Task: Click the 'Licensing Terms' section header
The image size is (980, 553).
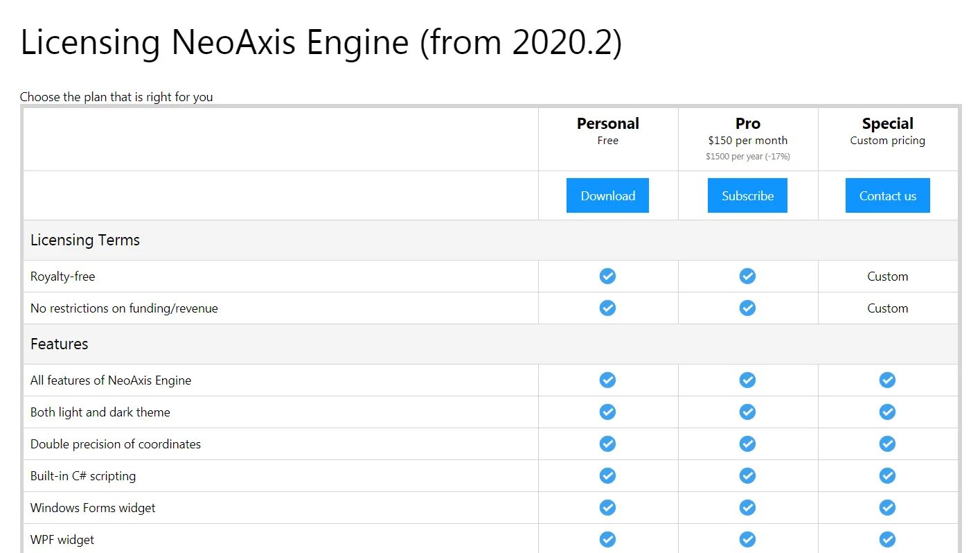Action: [85, 240]
